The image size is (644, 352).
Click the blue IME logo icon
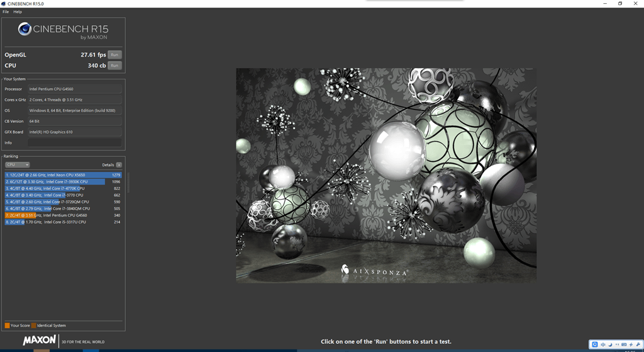[595, 344]
